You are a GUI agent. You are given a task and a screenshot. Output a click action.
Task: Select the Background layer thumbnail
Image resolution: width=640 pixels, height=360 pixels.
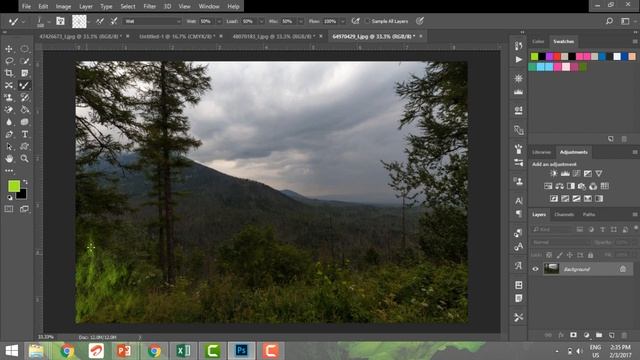coord(551,269)
